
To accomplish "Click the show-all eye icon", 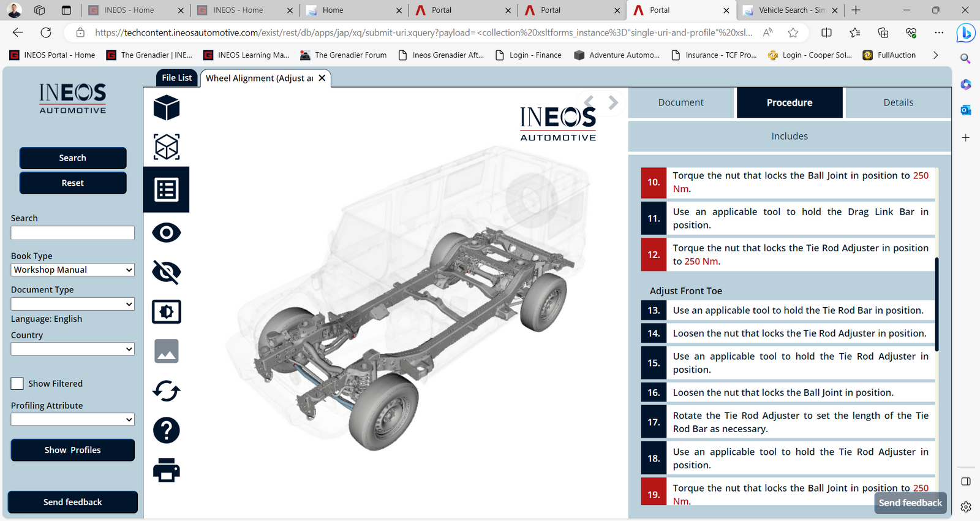I will point(167,233).
